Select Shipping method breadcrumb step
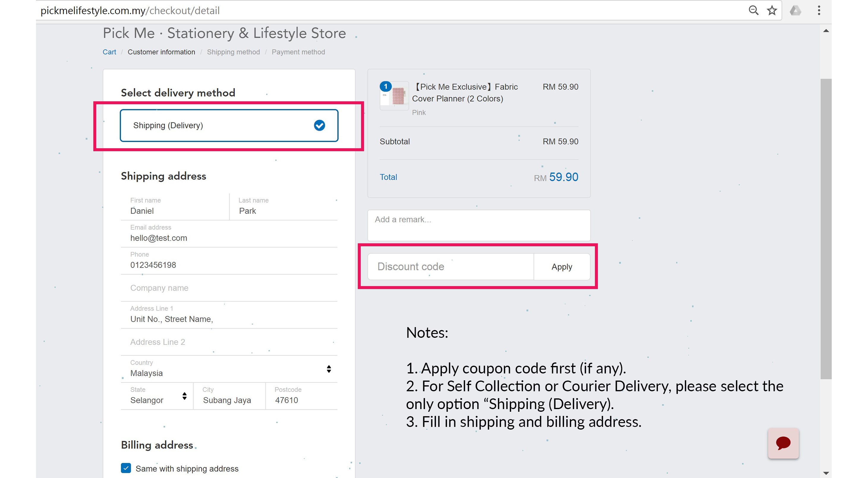This screenshot has height=478, width=868. [233, 52]
